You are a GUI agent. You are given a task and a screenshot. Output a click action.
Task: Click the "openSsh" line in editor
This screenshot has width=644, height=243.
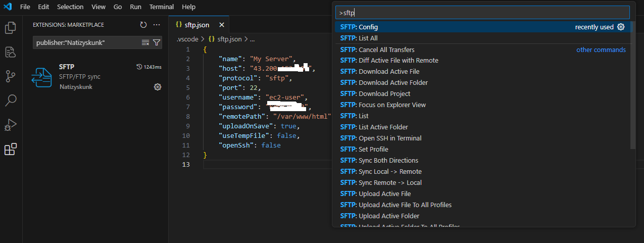(250, 145)
